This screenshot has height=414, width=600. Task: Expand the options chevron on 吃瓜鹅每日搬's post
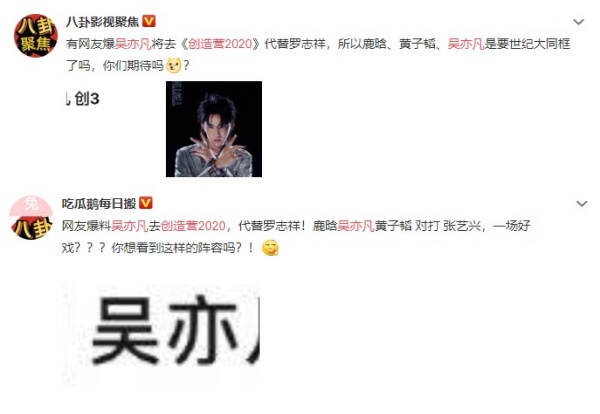tap(582, 204)
